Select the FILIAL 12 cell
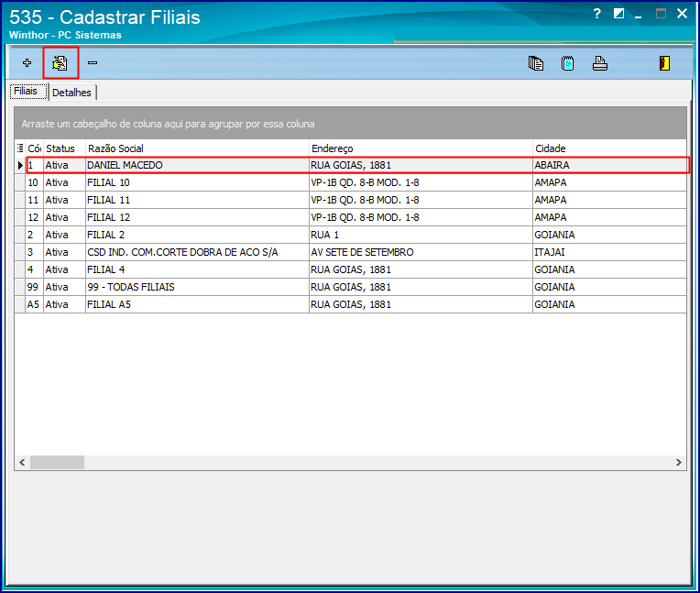 point(197,217)
